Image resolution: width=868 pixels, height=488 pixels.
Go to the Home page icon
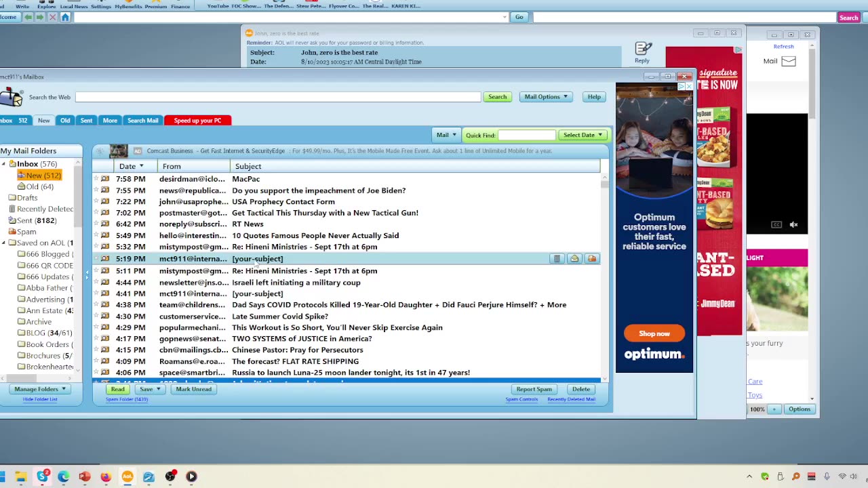[65, 17]
